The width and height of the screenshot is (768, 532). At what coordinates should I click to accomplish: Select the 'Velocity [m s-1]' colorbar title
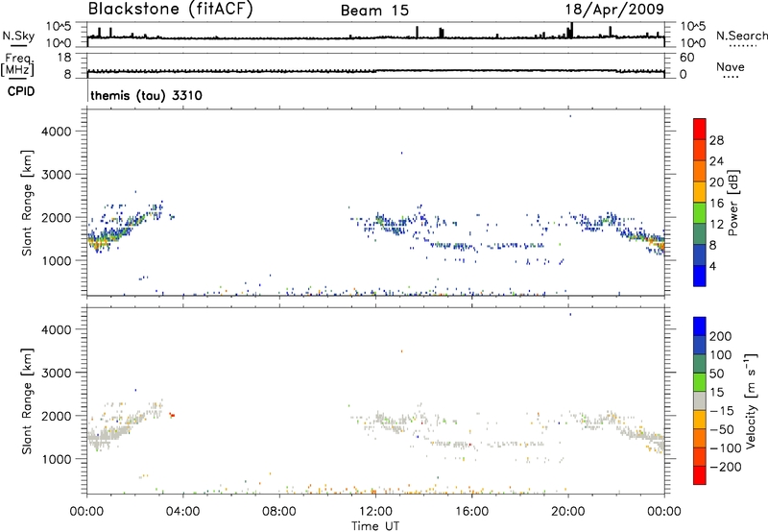point(750,400)
